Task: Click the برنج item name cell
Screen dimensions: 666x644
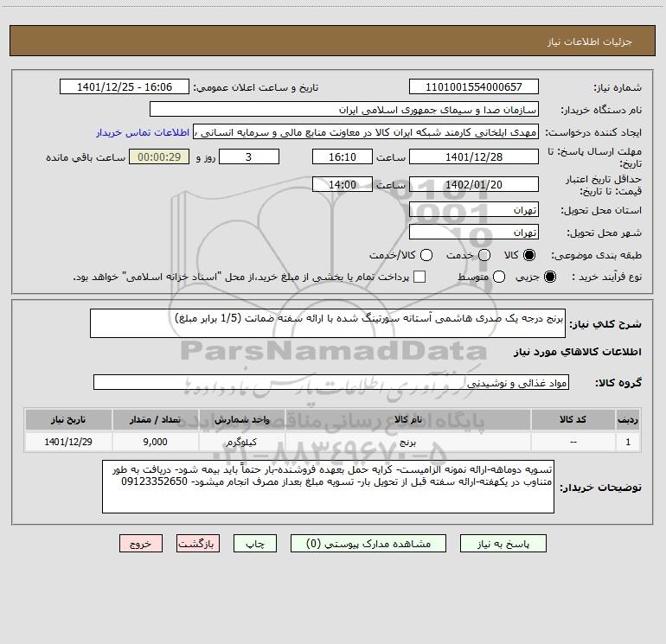Action: (x=407, y=442)
